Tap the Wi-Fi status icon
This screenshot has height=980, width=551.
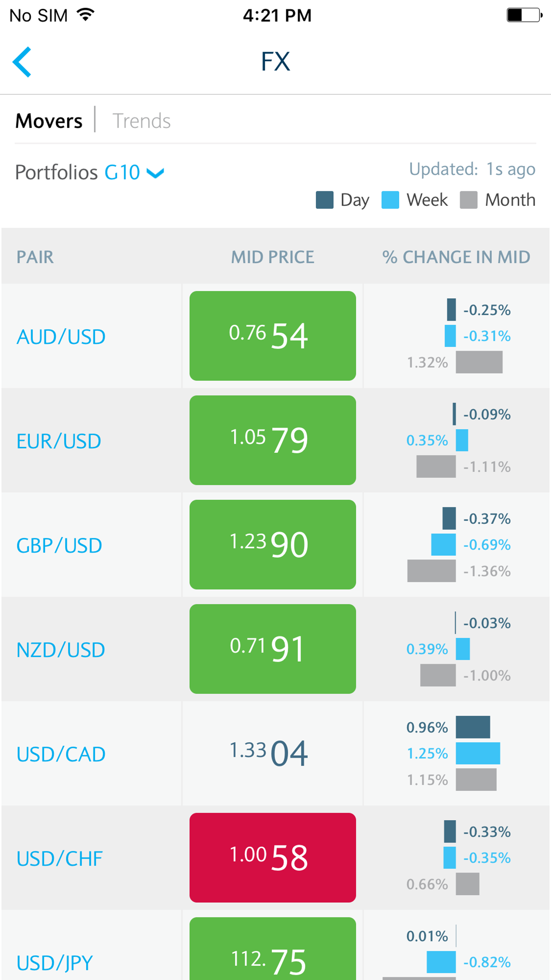tap(86, 15)
